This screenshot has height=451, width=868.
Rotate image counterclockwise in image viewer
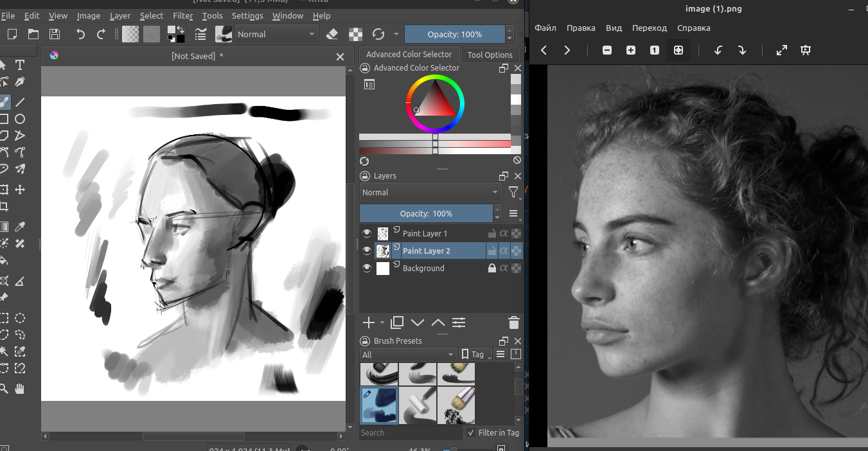pos(718,50)
